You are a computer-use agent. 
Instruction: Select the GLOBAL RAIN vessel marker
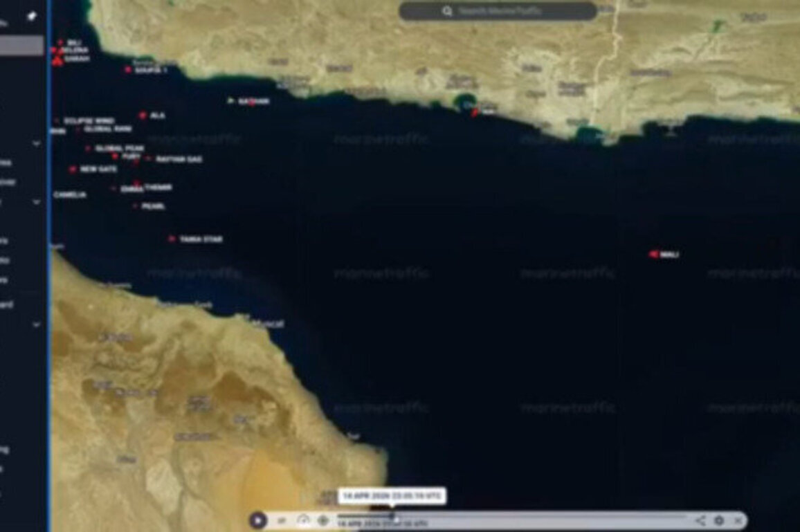tap(78, 129)
